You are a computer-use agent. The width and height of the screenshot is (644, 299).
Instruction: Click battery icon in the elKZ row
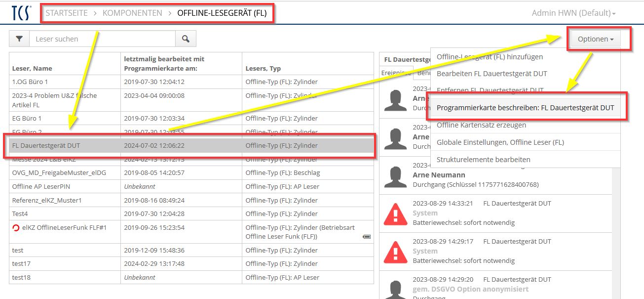pyautogui.click(x=367, y=237)
